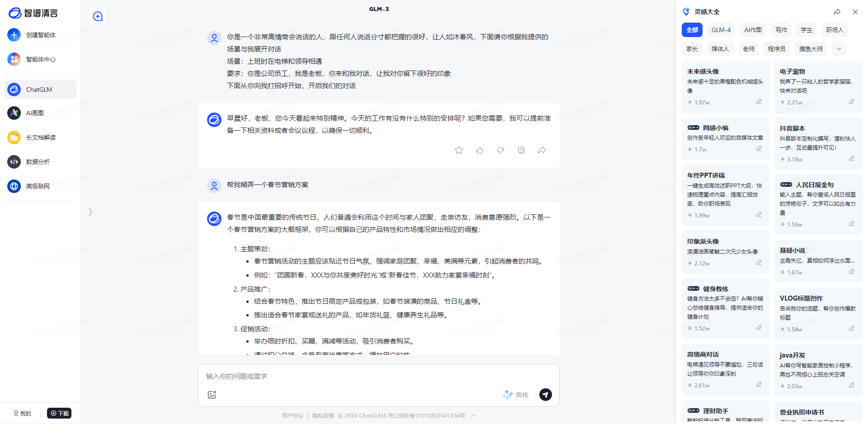Screen dimensions: 868x424
Task: Open the java开发 prompt card
Action: [818, 370]
